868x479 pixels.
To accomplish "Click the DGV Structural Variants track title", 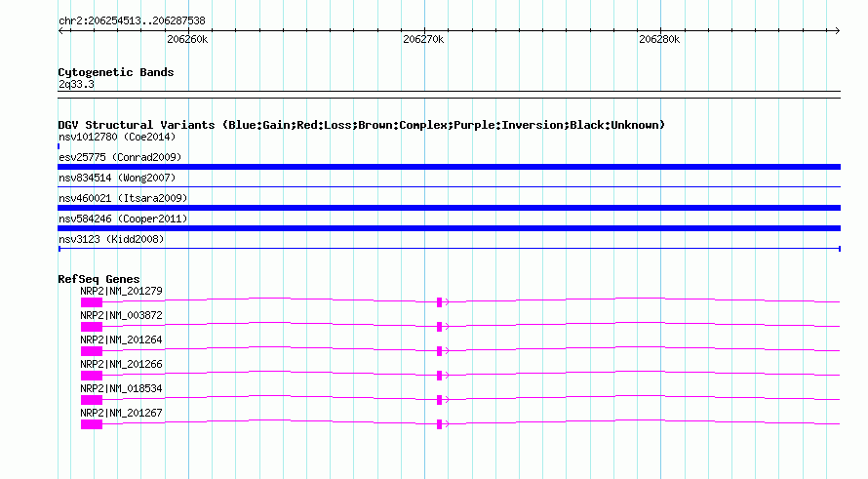I will (362, 125).
